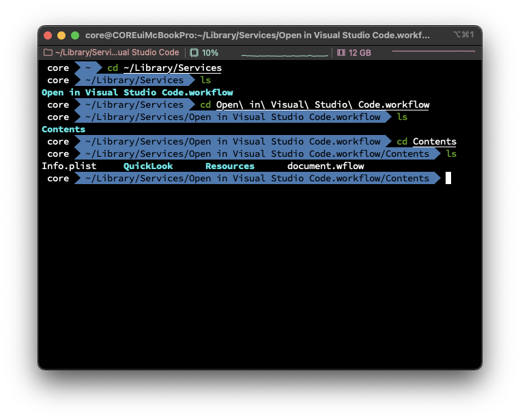Click the 10% CPU usage value
Image resolution: width=520 pixels, height=420 pixels.
click(210, 52)
